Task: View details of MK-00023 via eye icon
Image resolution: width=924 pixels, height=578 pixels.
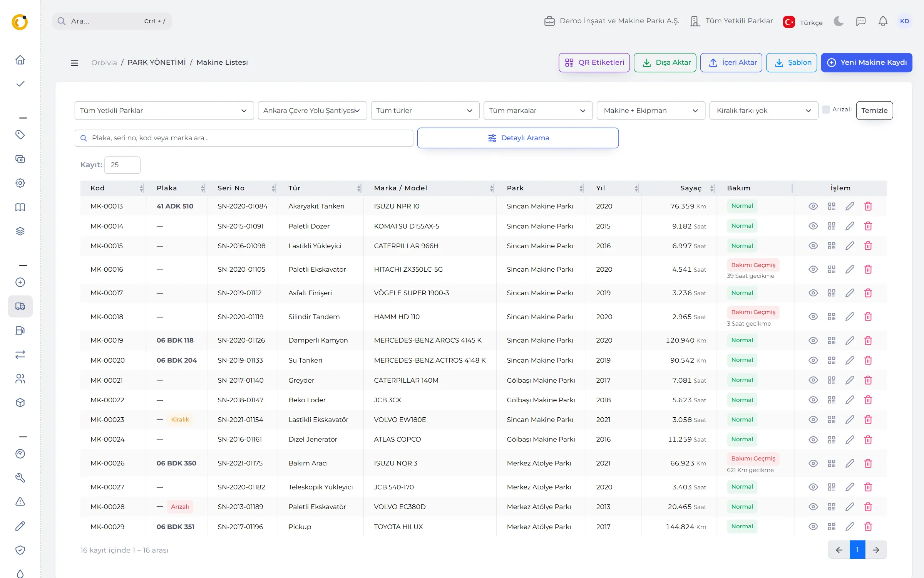Action: 813,420
